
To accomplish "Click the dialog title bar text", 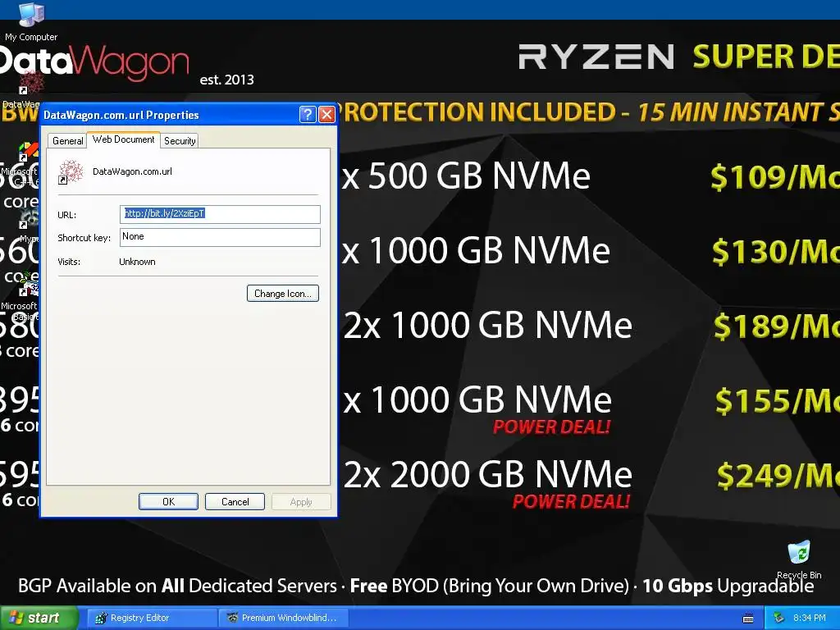I will (x=121, y=115).
